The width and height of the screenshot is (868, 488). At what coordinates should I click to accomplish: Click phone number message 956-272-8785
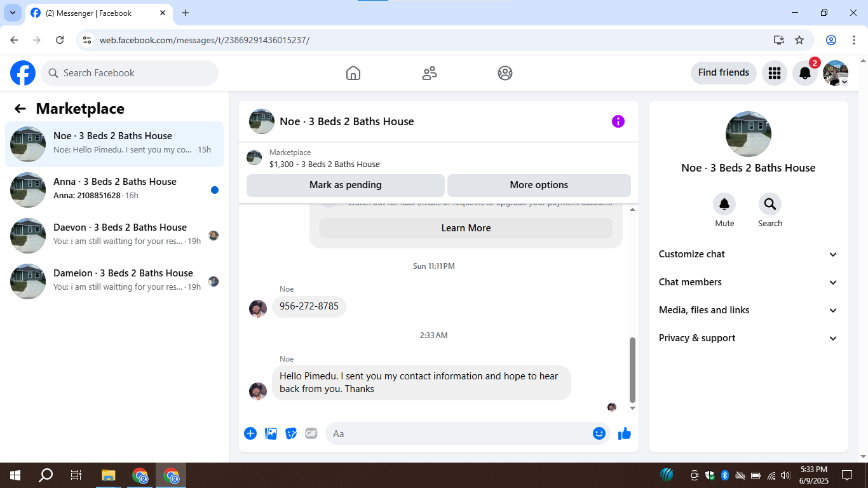coord(309,306)
